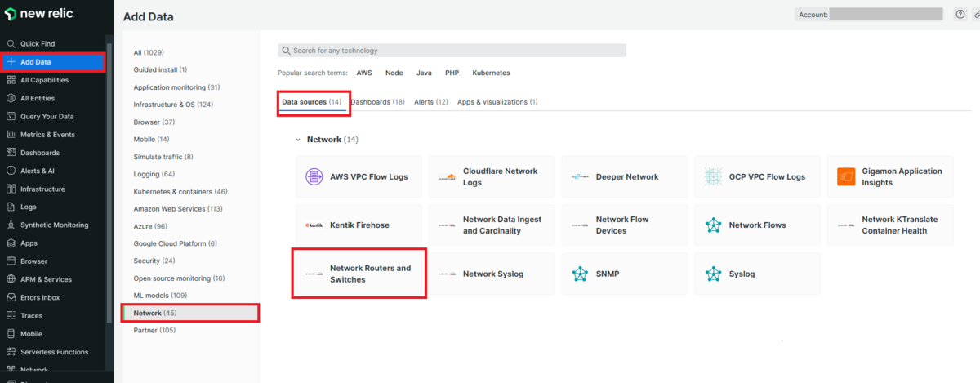This screenshot has height=383, width=980.
Task: Click the Traces sidebar icon
Action: pyautogui.click(x=11, y=315)
